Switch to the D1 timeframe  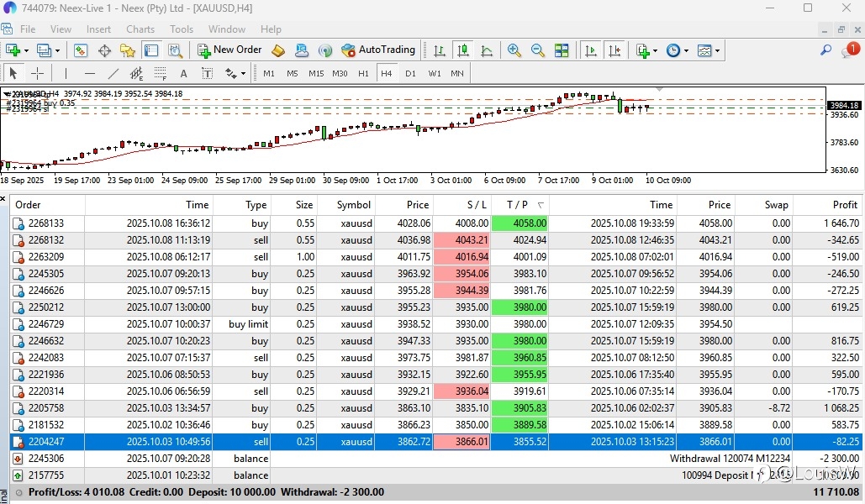410,73
